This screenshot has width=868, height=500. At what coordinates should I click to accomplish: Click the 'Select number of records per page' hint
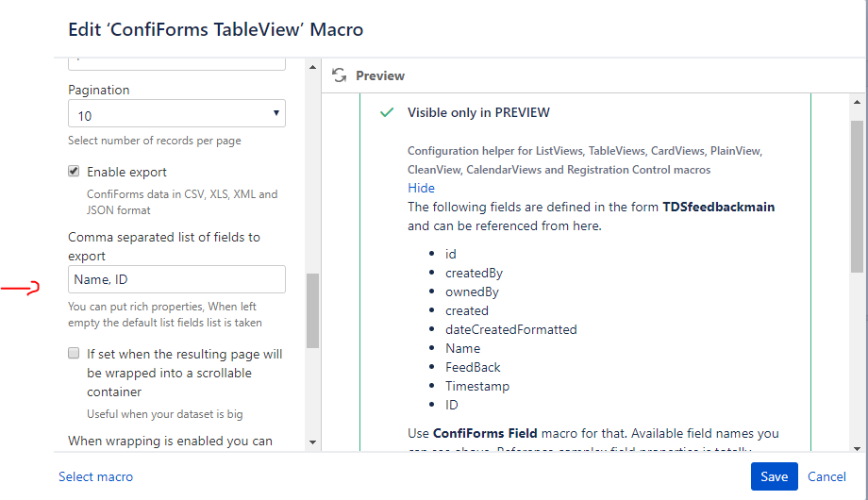pyautogui.click(x=155, y=141)
